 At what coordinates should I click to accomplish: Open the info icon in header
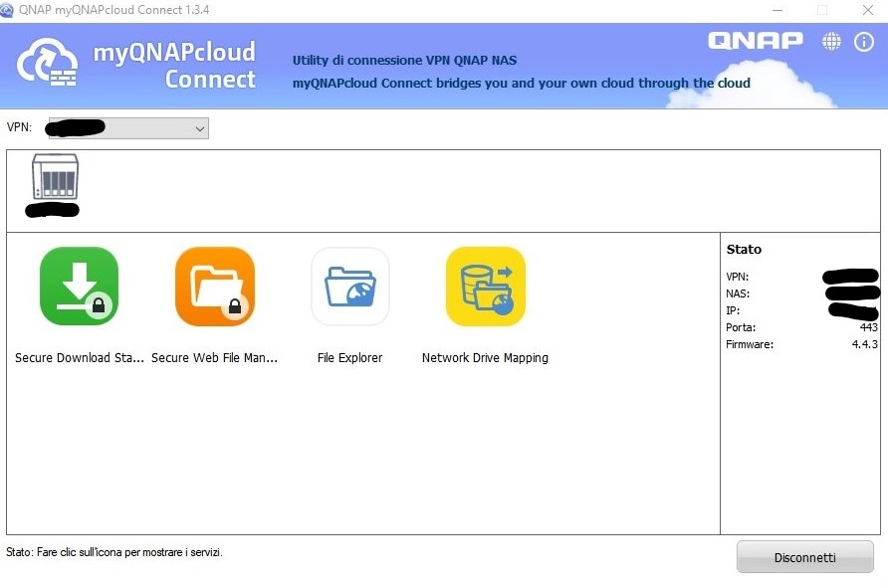point(863,42)
